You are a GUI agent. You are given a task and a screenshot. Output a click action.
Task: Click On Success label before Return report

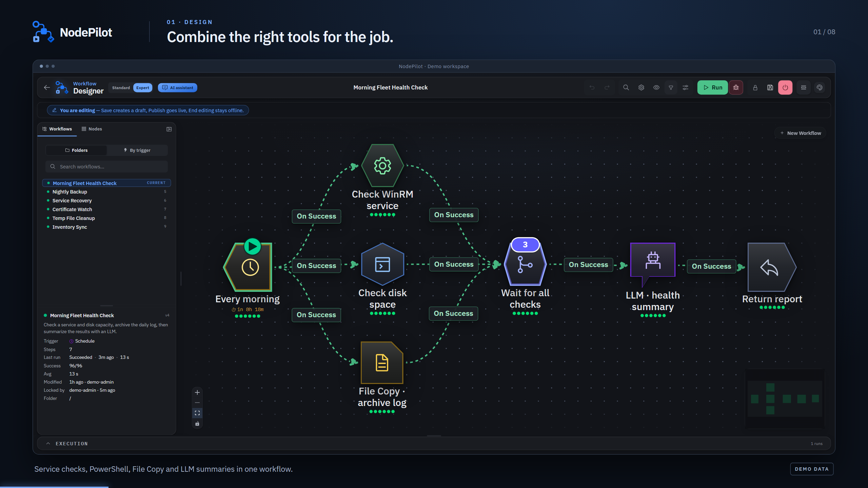coord(711,266)
